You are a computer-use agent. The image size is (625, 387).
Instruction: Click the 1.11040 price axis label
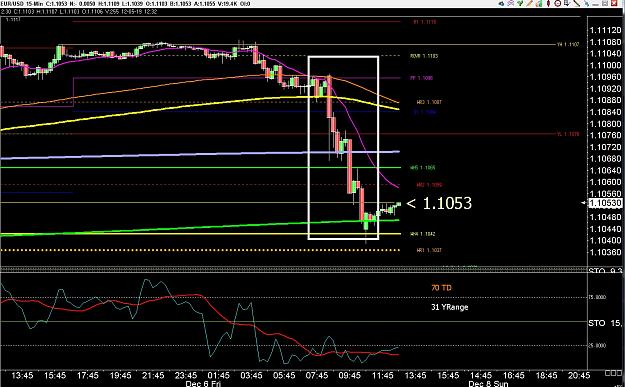(605, 53)
